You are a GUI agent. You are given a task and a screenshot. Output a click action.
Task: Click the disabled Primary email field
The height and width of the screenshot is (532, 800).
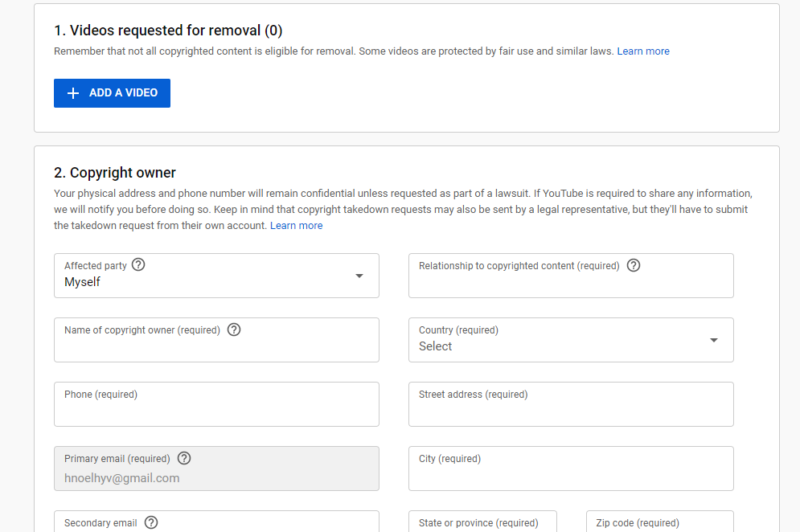(216, 477)
